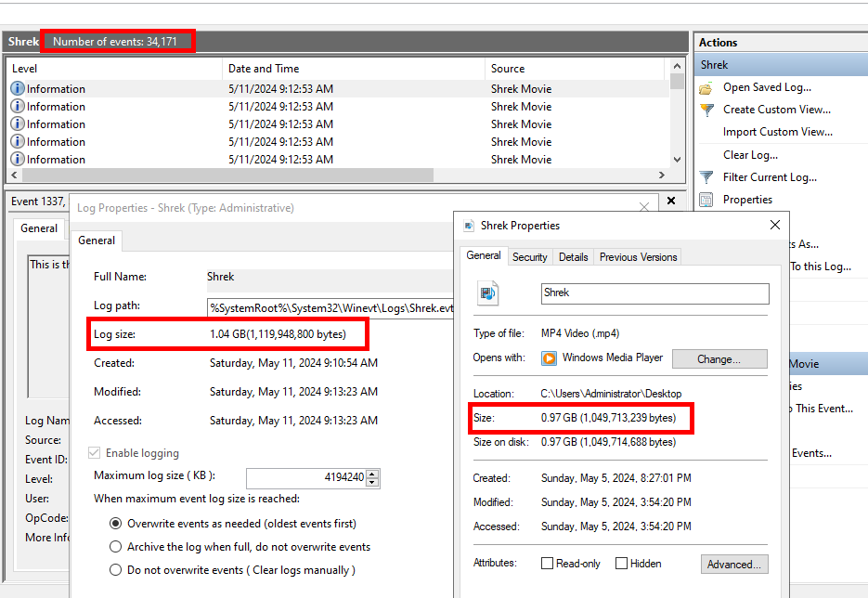Select Archive the log when full option
This screenshot has height=598, width=868.
[115, 547]
